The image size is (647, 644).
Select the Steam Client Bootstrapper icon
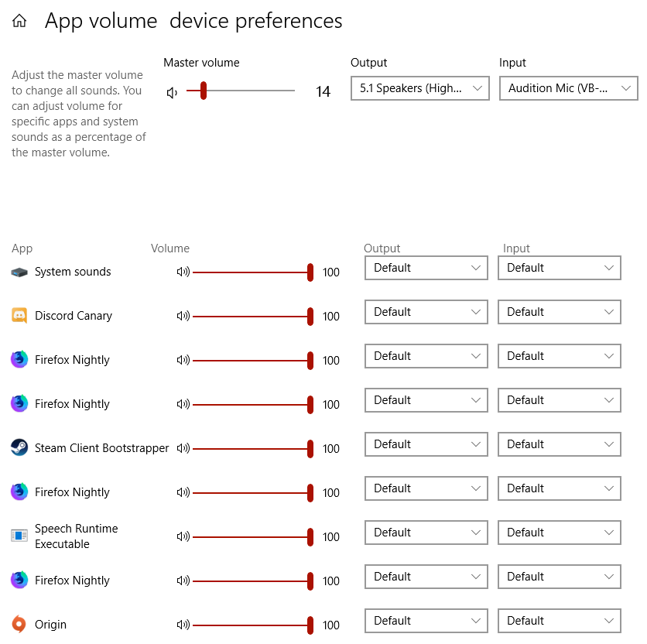click(x=21, y=447)
